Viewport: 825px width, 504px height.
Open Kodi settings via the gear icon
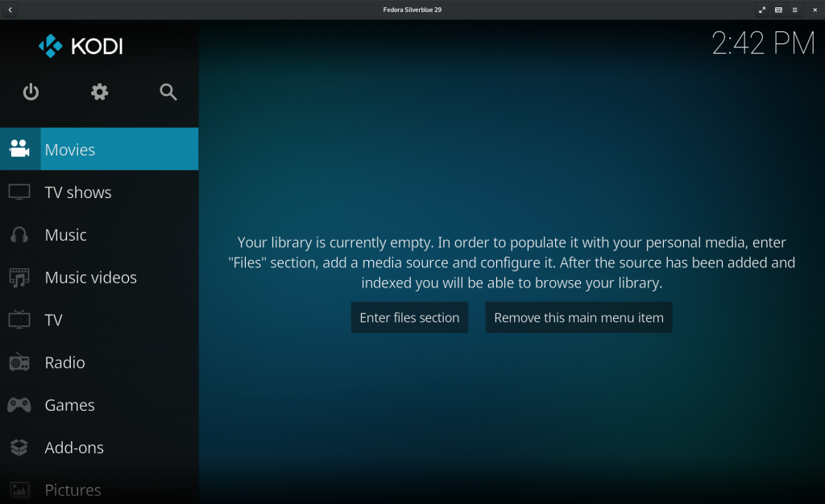pos(99,92)
